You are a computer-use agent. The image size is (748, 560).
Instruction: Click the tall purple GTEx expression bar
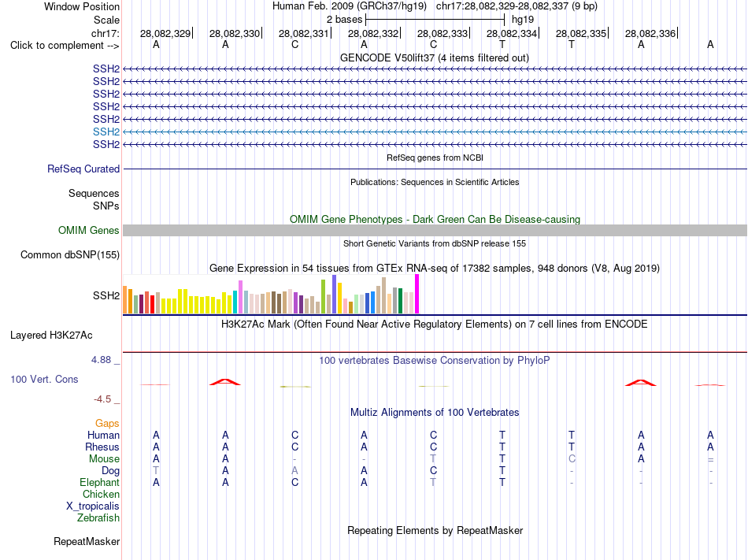[x=335, y=294]
